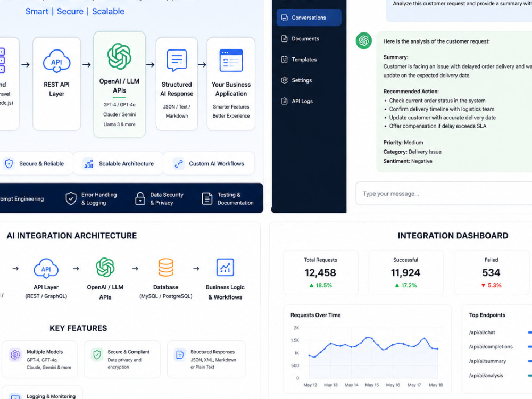Click the May 15 axis label
532x399 pixels.
click(x=372, y=385)
